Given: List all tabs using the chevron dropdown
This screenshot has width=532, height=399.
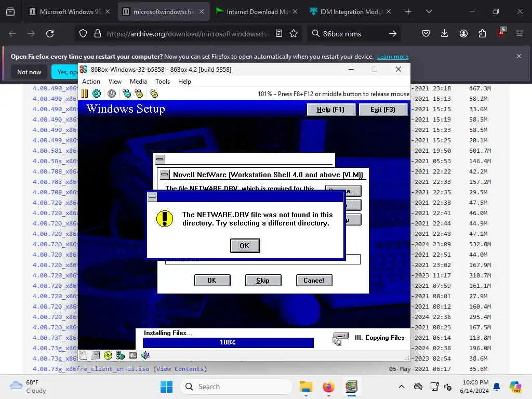Looking at the screenshot, I should point(429,12).
